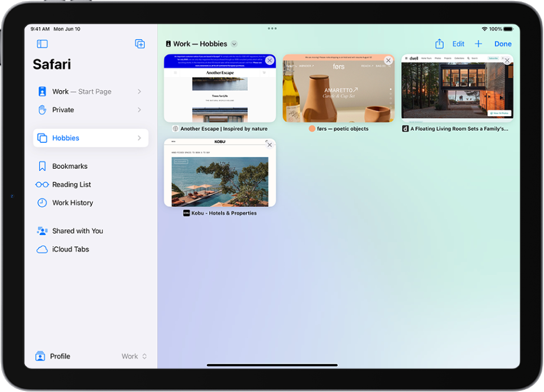Open the Work profile switcher at bottom

[x=133, y=356]
